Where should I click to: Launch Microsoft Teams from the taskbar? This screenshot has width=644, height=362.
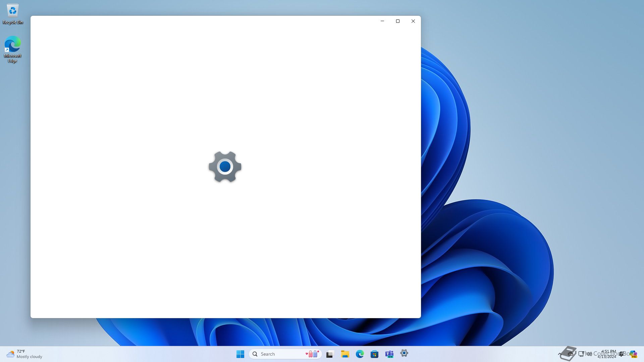[389, 354]
